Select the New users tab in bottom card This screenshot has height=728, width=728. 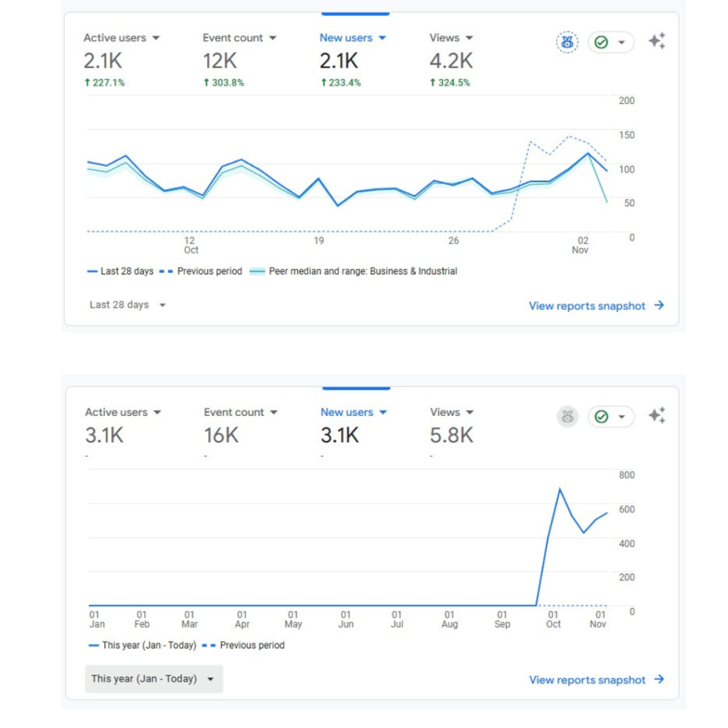click(347, 412)
